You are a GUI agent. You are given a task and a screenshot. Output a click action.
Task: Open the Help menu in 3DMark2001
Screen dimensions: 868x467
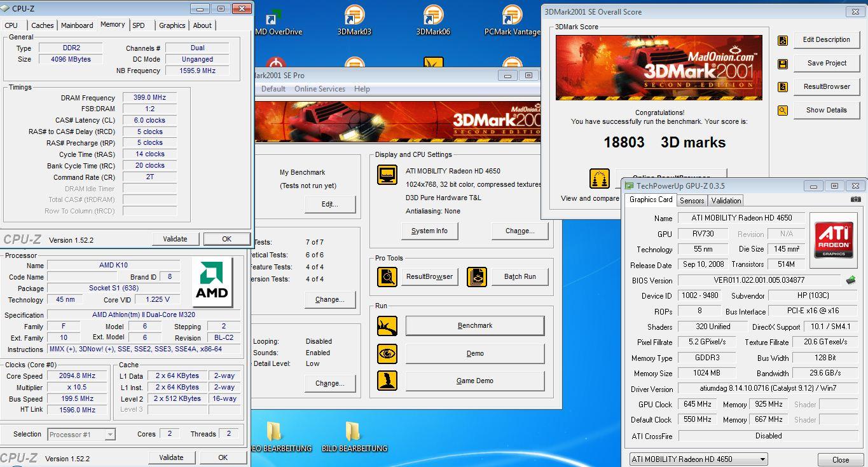(362, 89)
